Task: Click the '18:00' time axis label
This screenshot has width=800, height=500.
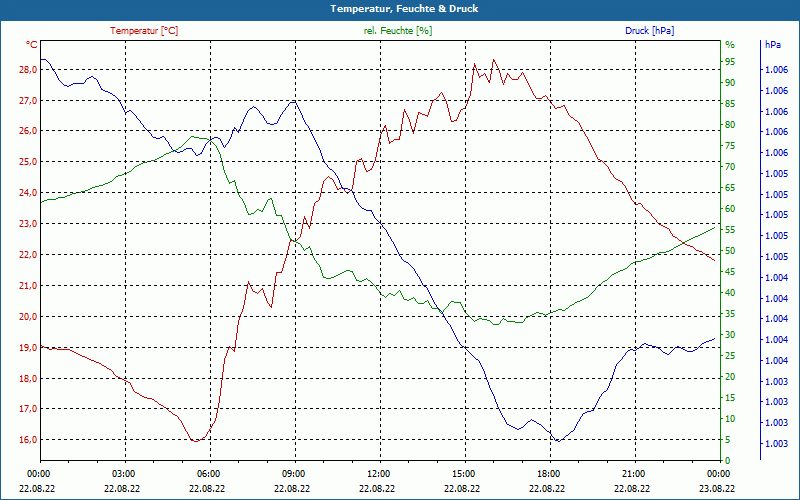Action: (x=547, y=474)
